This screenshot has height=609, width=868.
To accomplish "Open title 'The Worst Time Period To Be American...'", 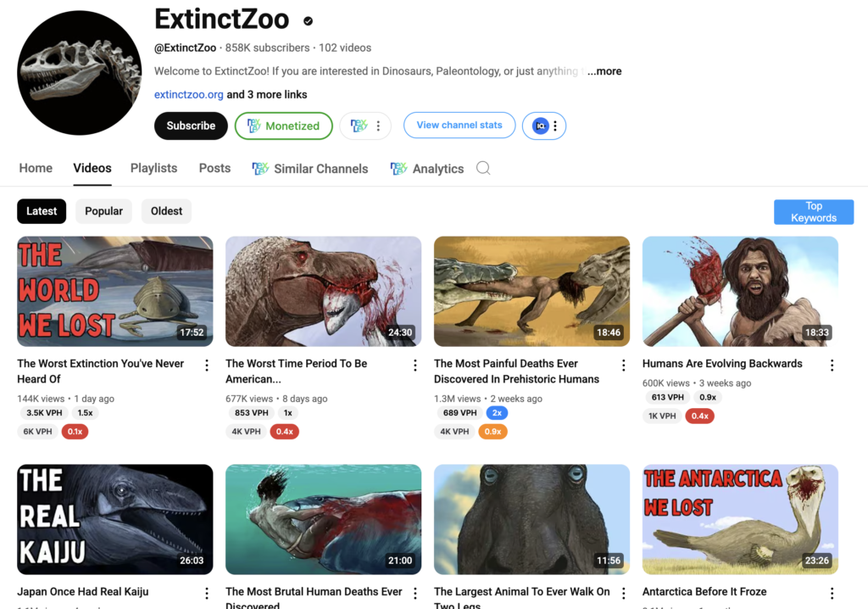I will click(x=297, y=372).
